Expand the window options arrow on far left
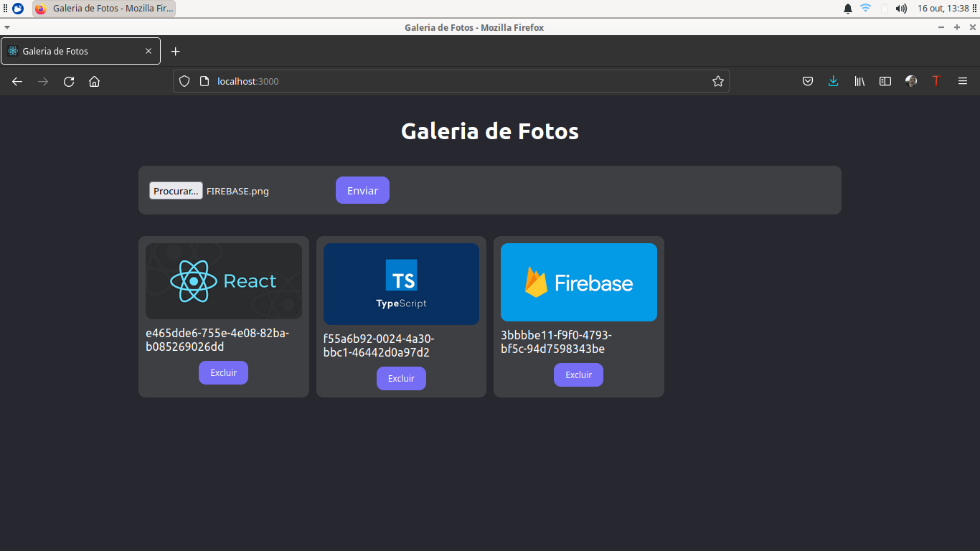Image resolution: width=980 pixels, height=551 pixels. pos(7,27)
